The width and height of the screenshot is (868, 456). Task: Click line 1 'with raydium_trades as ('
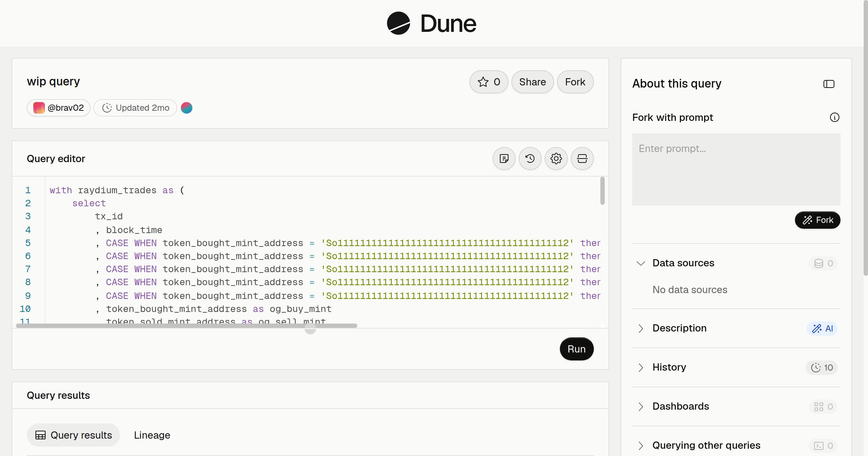[x=117, y=190]
